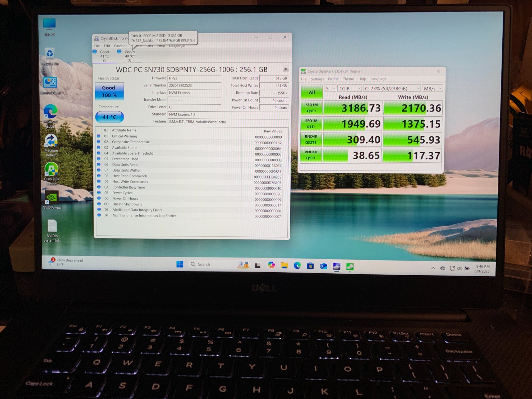Open the MB/s unit dropdown
The width and height of the screenshot is (532, 399).
coord(433,89)
